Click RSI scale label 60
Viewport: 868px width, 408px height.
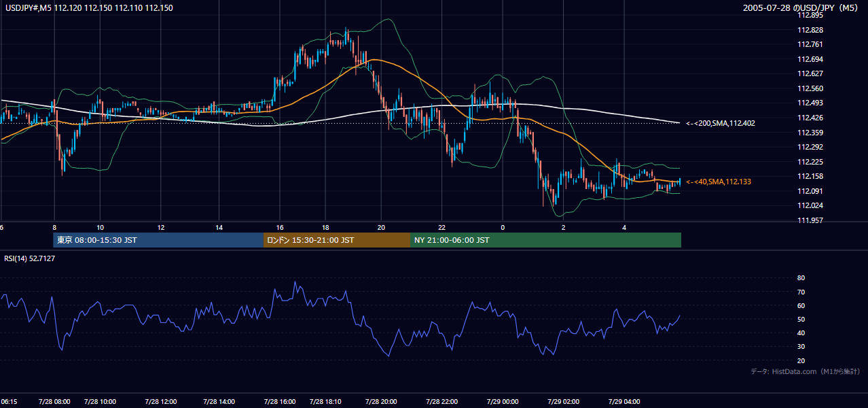801,305
